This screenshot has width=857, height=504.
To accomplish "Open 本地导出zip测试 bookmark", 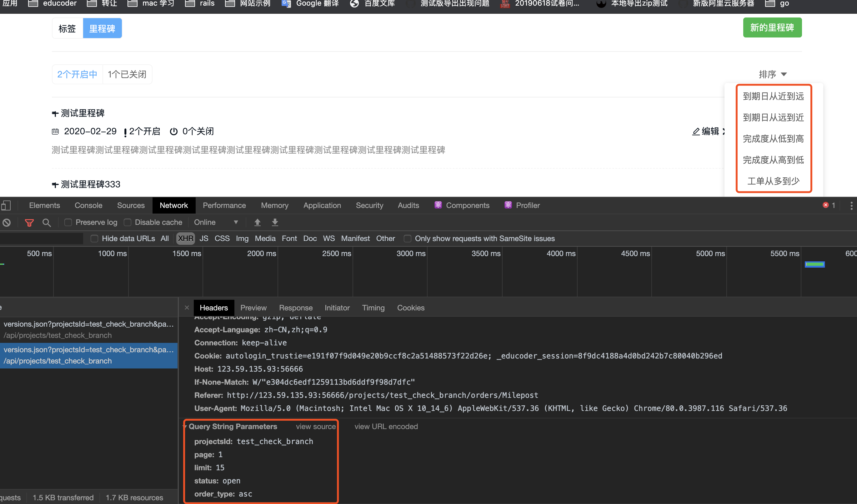I will coord(632,3).
